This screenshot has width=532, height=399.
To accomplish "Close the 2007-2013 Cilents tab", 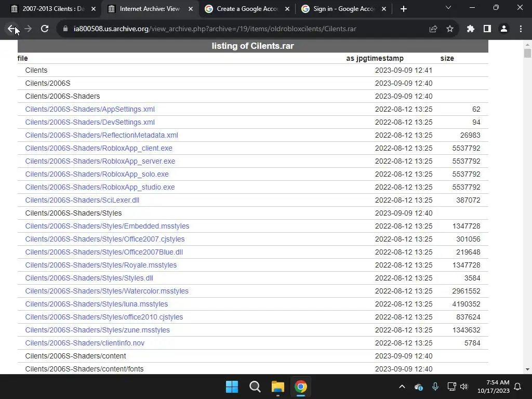I will 94,9.
